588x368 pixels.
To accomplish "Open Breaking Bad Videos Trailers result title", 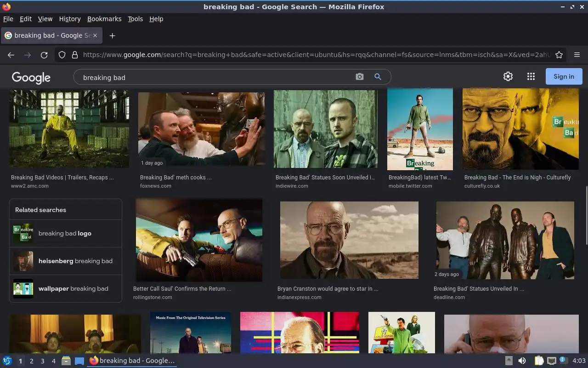I will [x=62, y=177].
